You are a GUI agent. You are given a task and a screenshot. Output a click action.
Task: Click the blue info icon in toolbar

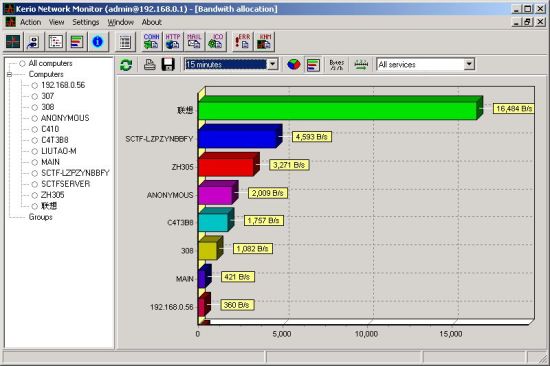98,42
